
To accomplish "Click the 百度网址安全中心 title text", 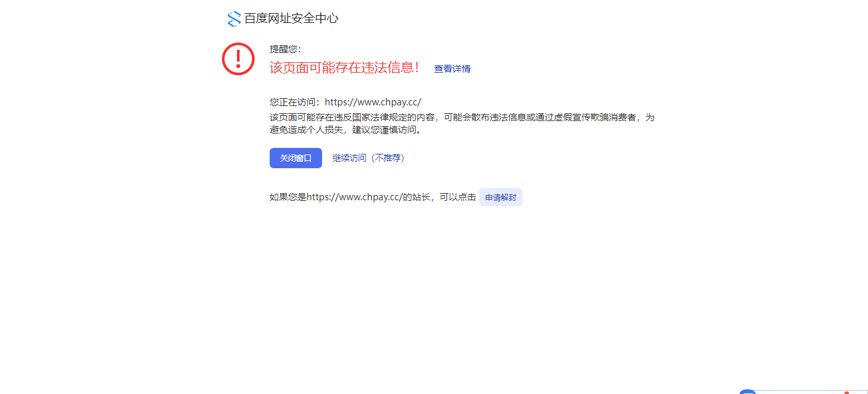I will [291, 19].
